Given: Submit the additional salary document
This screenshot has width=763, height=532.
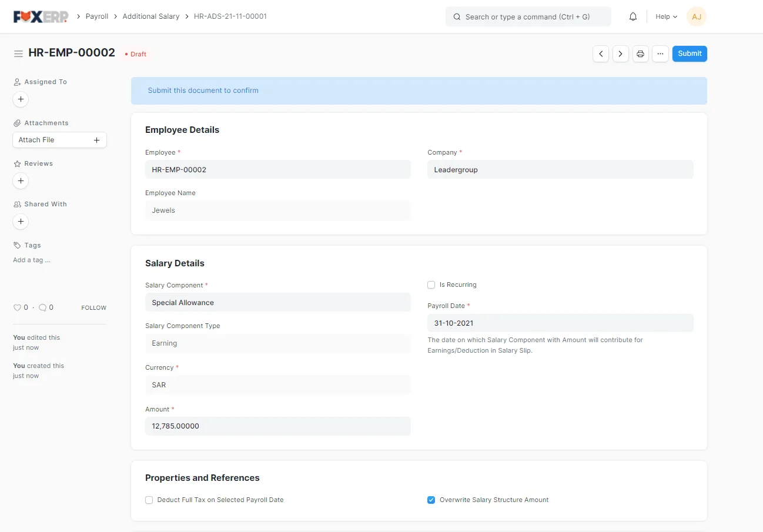Looking at the screenshot, I should (x=690, y=53).
